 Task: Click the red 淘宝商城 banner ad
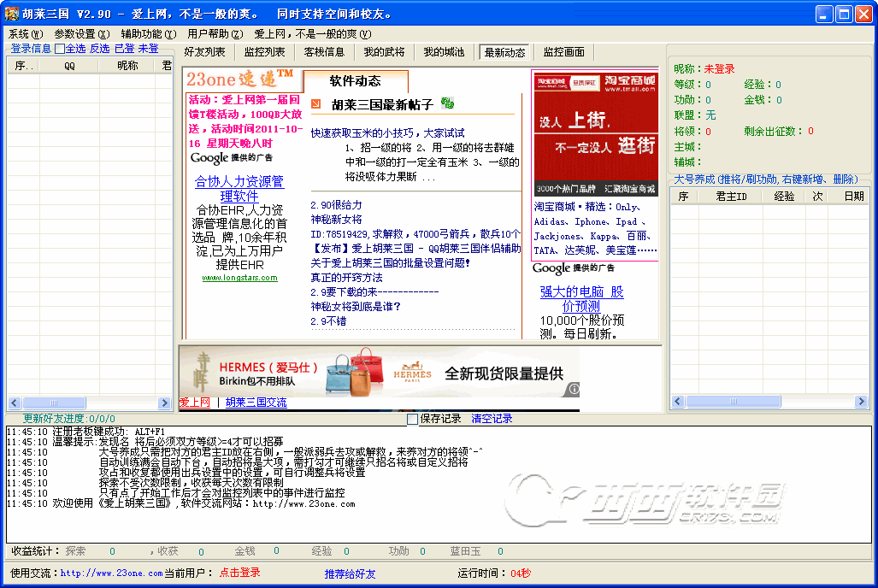[596, 134]
